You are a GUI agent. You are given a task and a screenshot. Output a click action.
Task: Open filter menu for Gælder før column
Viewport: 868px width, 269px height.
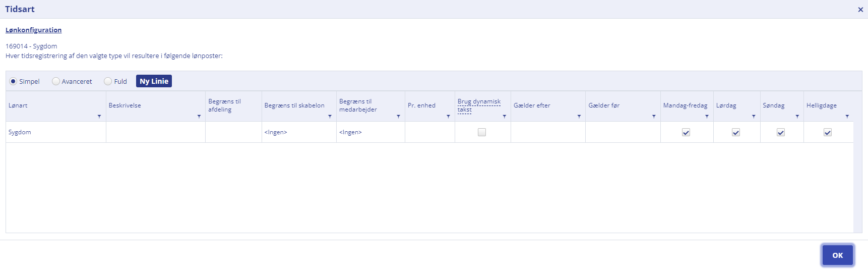pyautogui.click(x=654, y=117)
